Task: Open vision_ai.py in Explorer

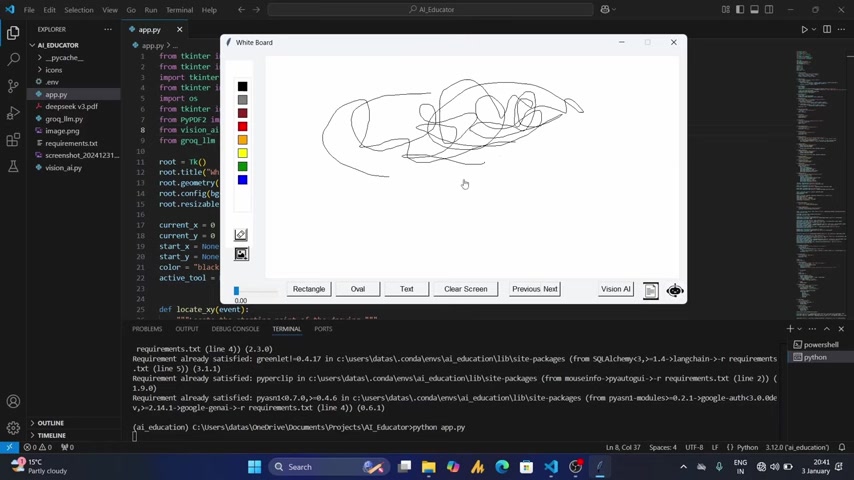Action: [63, 168]
